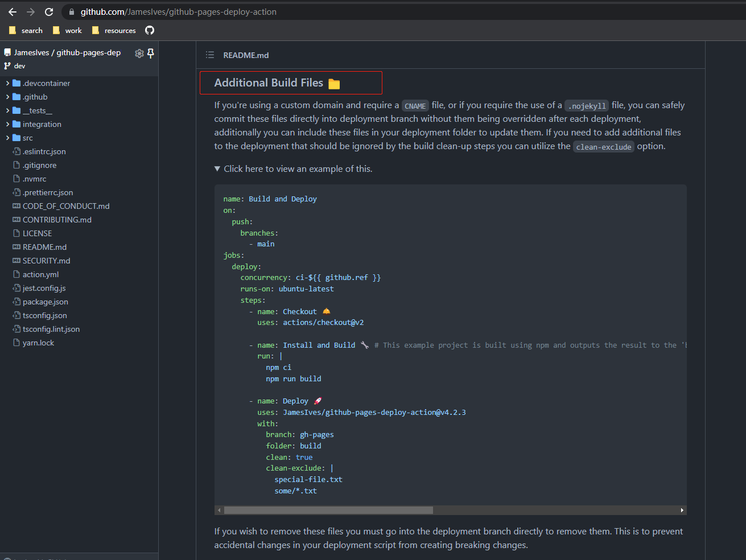The image size is (746, 560).
Task: Click the dev branch icon
Action: pos(6,65)
